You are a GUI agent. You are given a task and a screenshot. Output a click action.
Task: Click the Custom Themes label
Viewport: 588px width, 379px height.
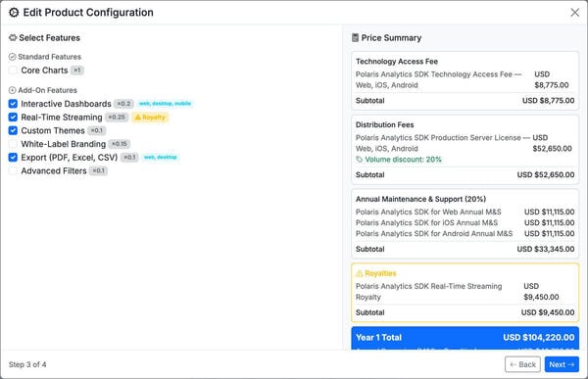tap(53, 130)
